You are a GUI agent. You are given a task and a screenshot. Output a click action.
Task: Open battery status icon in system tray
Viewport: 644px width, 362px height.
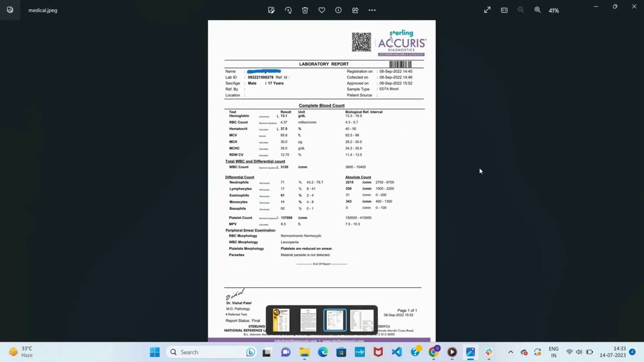[x=590, y=352]
